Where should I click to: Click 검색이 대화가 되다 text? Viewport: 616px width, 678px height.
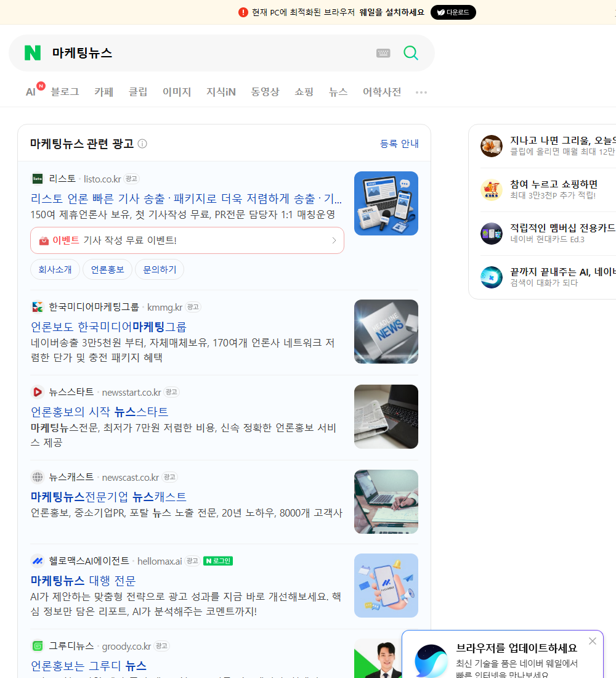pos(544,283)
